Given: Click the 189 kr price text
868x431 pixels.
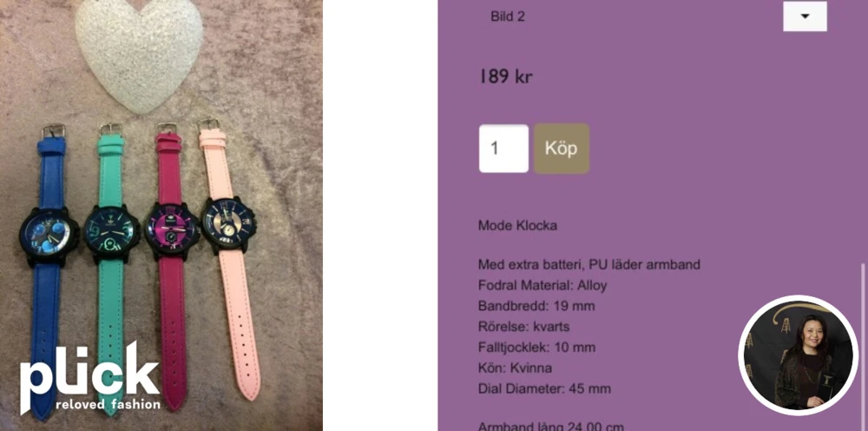Looking at the screenshot, I should point(505,76).
